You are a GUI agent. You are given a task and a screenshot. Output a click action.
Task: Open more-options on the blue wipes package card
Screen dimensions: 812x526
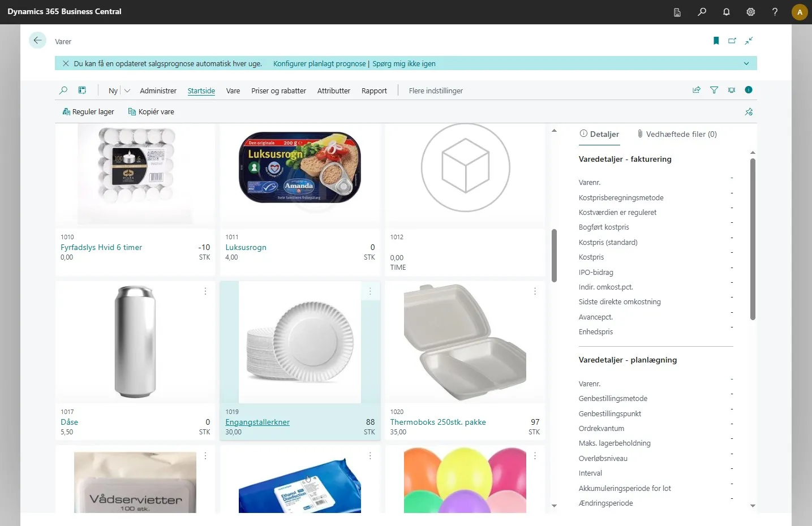pos(370,456)
